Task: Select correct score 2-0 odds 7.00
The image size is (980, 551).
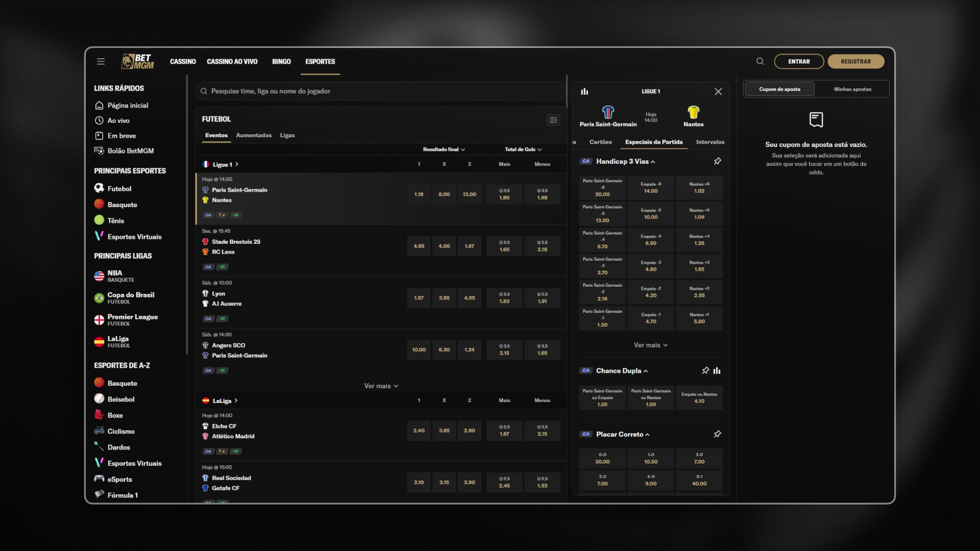Action: tap(699, 458)
